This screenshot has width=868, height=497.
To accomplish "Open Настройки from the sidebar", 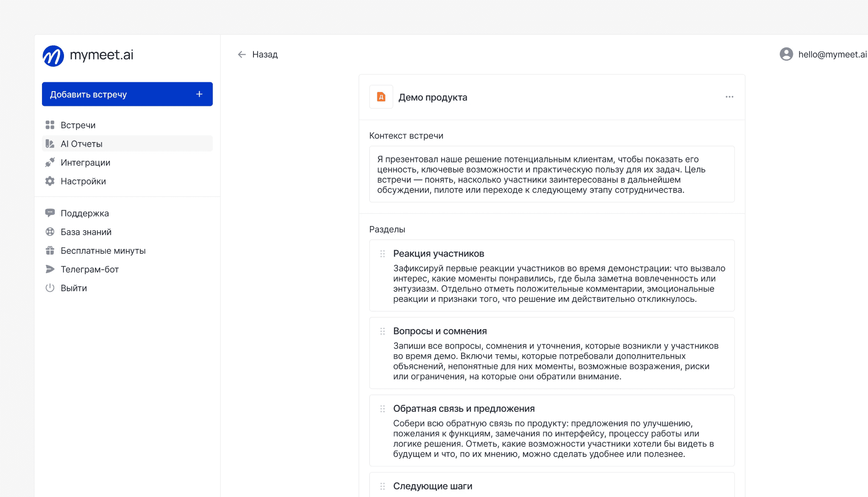I will [127, 181].
